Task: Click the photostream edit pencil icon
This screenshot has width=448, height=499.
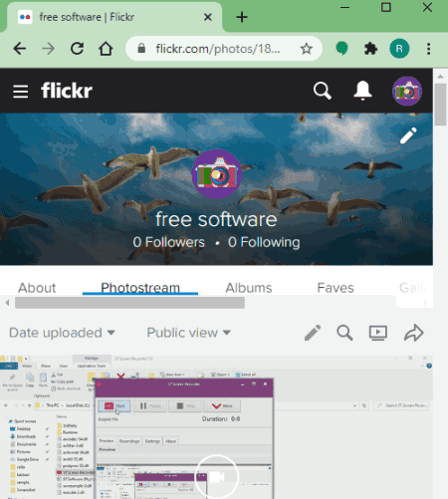Action: point(313,333)
